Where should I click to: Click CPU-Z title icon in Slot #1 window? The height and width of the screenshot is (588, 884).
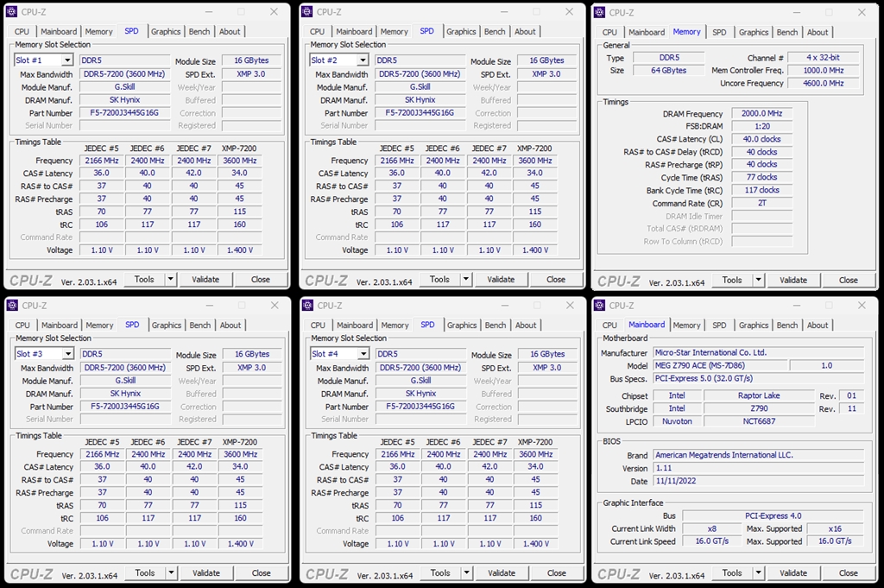[12, 11]
